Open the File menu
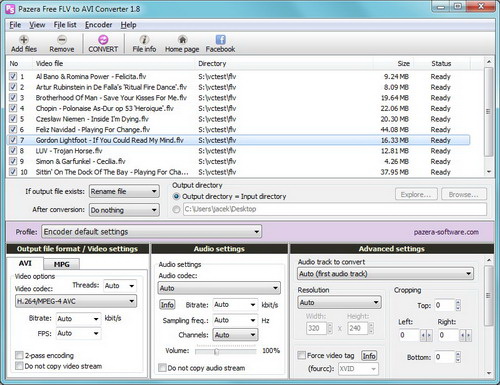Viewport: 500px width, 385px height. tap(15, 25)
